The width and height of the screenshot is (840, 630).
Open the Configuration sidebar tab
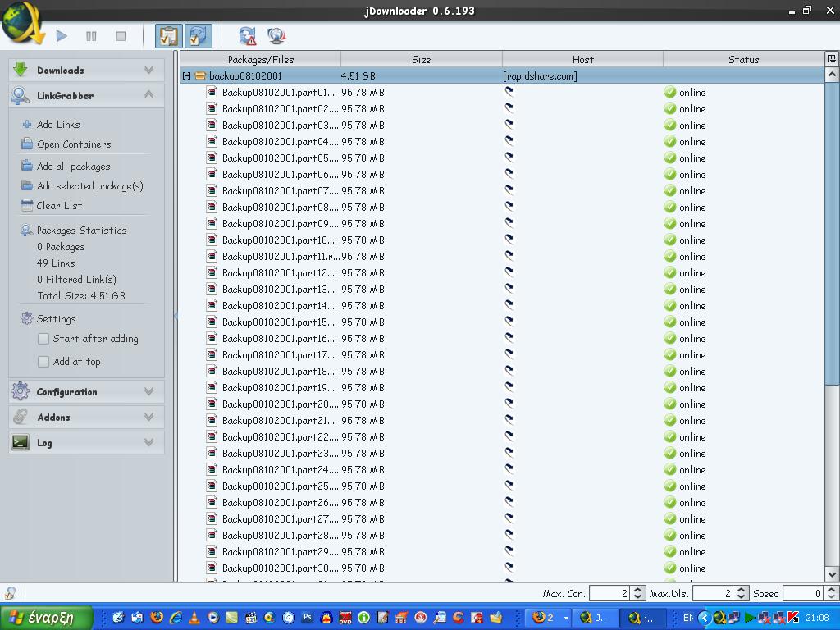[85, 391]
